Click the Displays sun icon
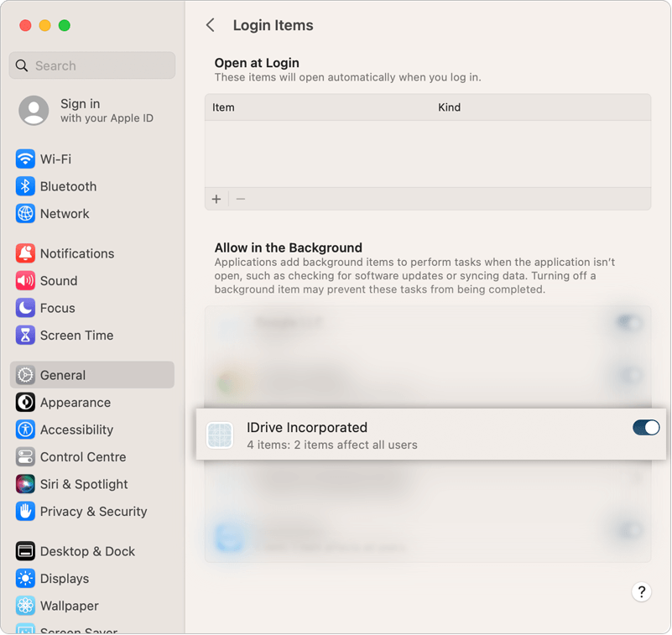The width and height of the screenshot is (672, 635). pyautogui.click(x=25, y=579)
